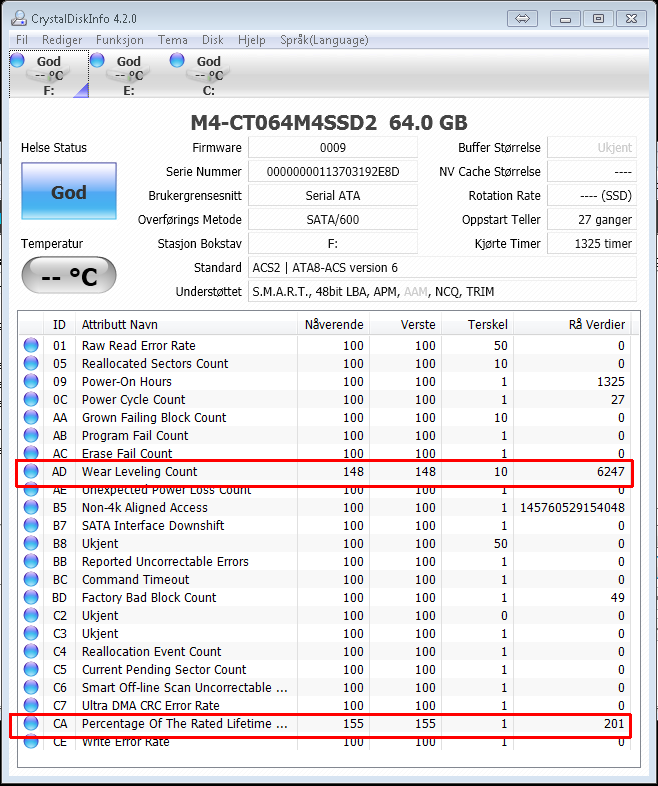
Task: Open the Språk(Language) menu
Action: pyautogui.click(x=324, y=40)
